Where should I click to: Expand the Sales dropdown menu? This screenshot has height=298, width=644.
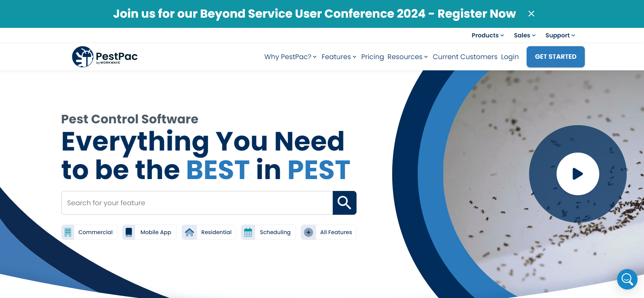click(525, 35)
